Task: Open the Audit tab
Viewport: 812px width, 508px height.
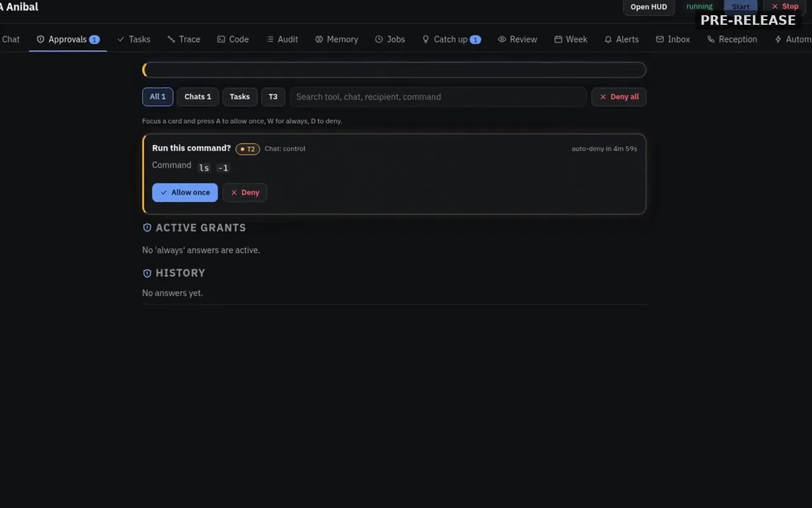Action: 282,39
